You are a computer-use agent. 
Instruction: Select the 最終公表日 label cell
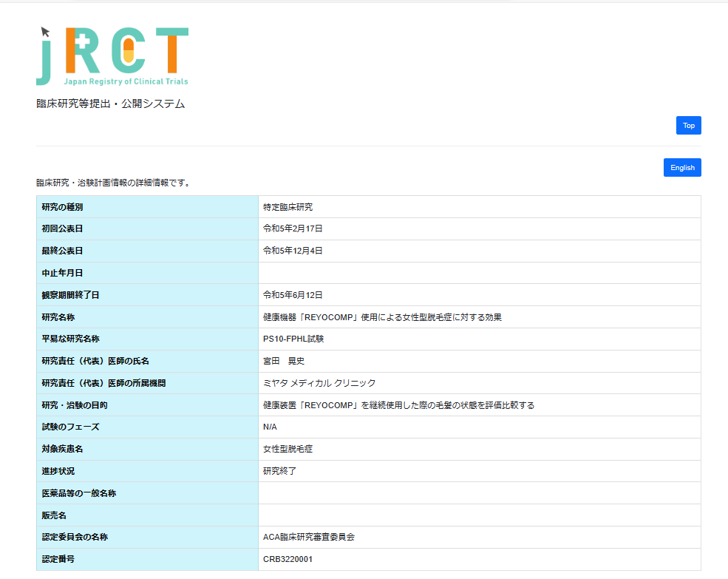pyautogui.click(x=147, y=251)
